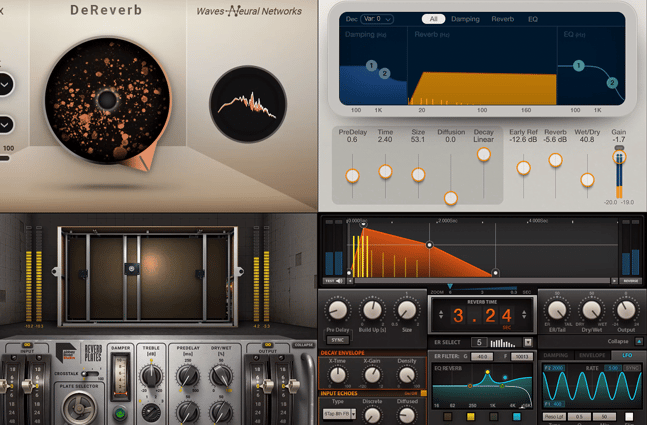Screen dimensions: 647x425
Task: Click the Early Ref slider handle
Action: click(524, 168)
